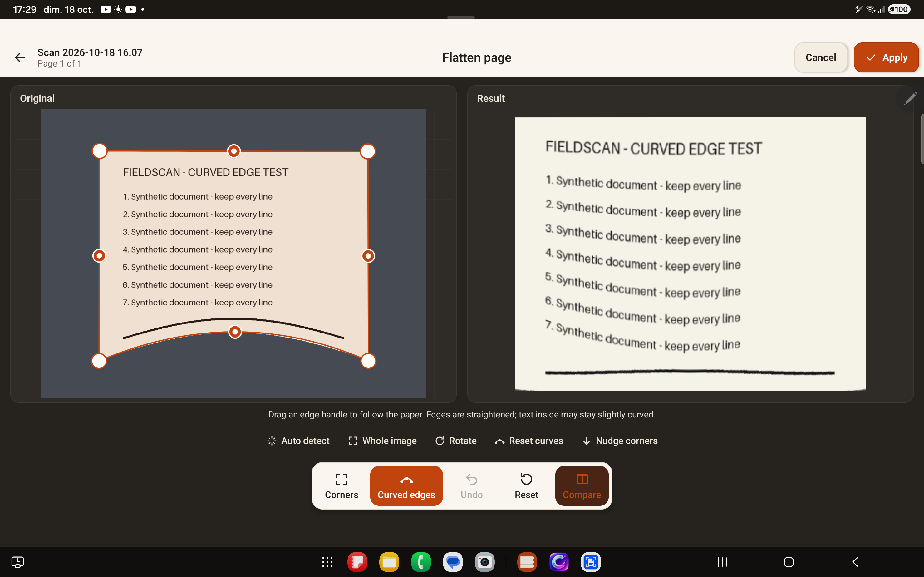Select the left edge midpoint handle

pyautogui.click(x=99, y=256)
